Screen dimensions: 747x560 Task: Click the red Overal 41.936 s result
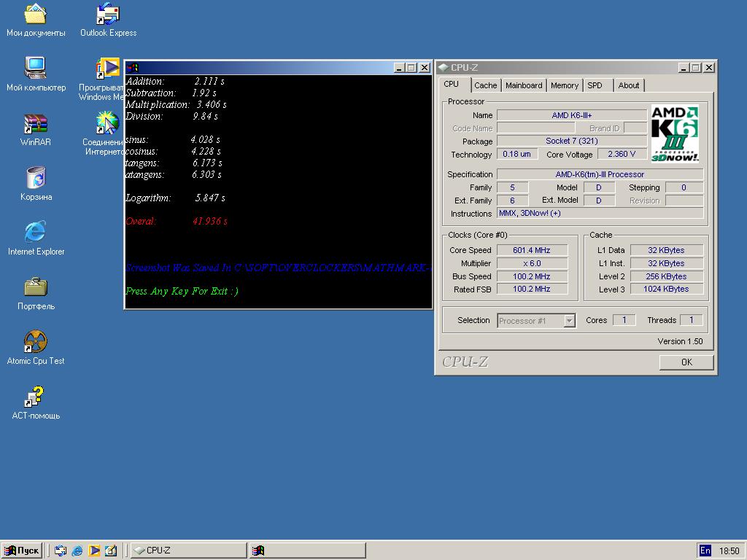click(x=177, y=221)
